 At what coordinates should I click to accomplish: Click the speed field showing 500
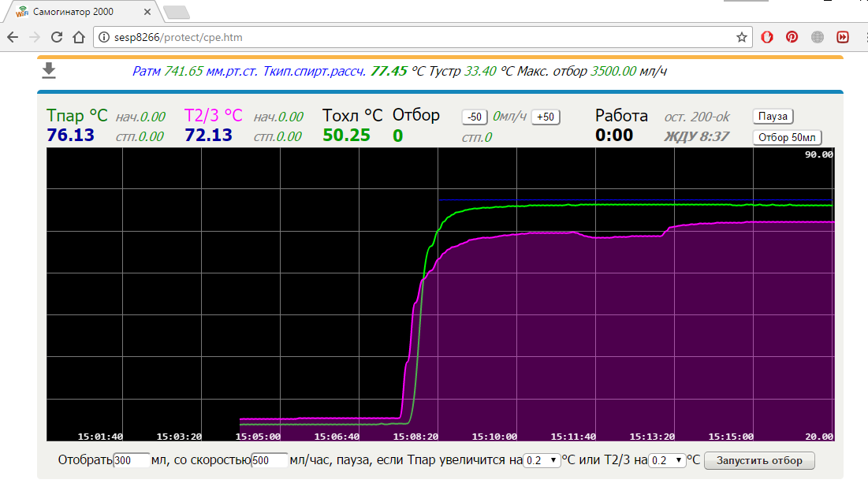click(269, 460)
